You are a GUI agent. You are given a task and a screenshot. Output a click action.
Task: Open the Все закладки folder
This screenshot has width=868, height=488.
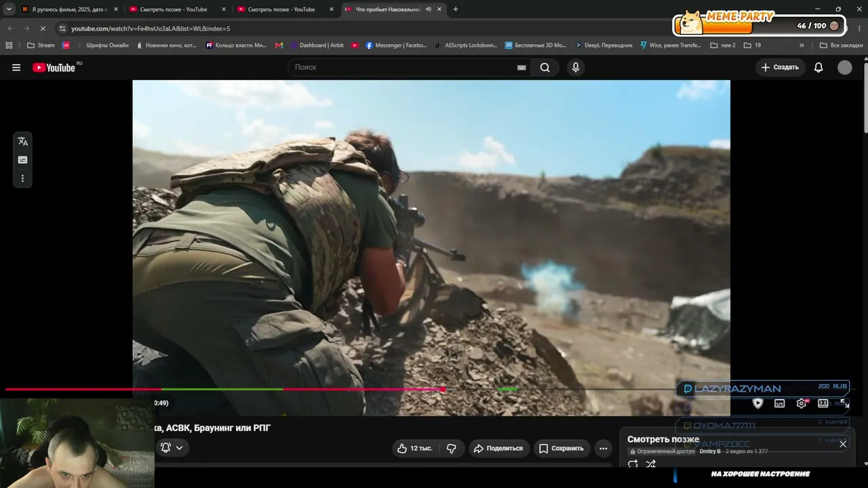[x=841, y=45]
